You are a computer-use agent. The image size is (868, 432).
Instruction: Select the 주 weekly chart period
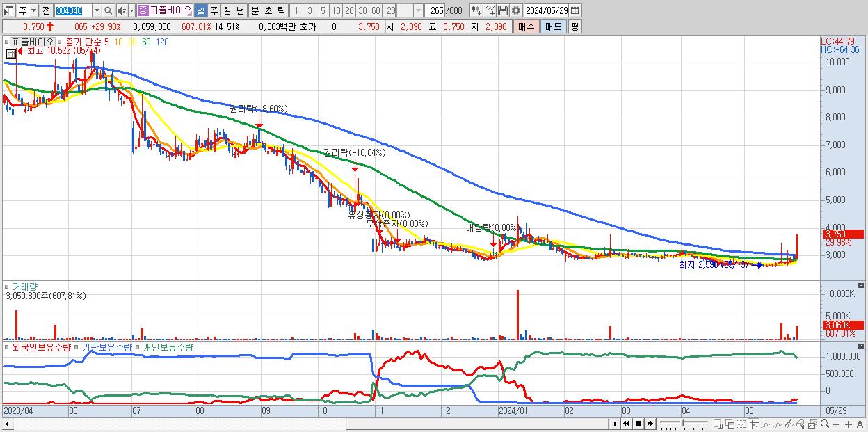click(x=214, y=10)
